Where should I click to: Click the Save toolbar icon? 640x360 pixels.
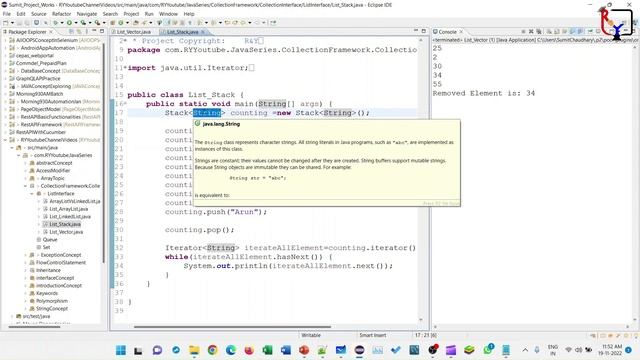[x=19, y=22]
